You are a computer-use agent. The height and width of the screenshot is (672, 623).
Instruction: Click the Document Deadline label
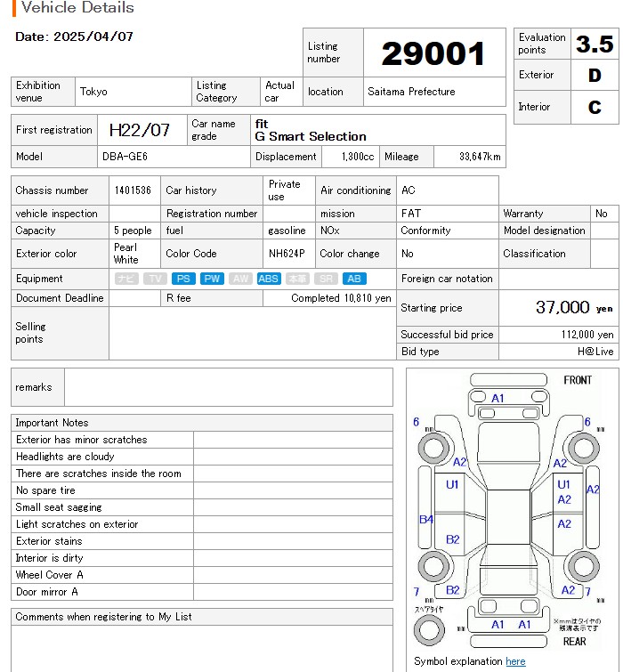[60, 298]
